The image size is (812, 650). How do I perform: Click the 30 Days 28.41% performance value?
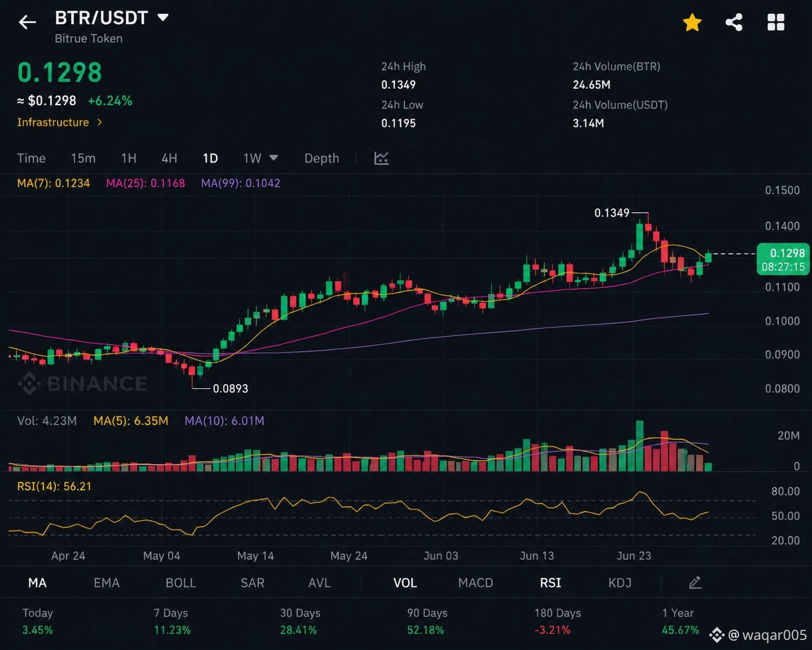pos(298,630)
